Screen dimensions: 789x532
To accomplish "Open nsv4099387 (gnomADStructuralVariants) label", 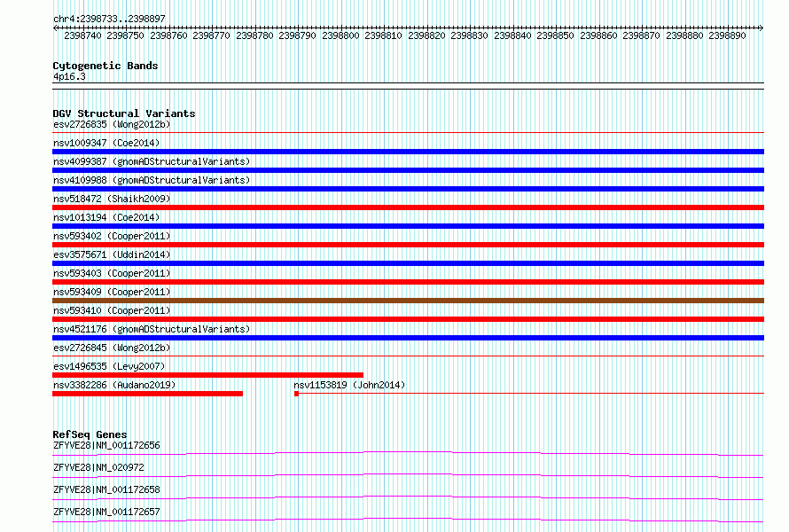I will tap(152, 161).
